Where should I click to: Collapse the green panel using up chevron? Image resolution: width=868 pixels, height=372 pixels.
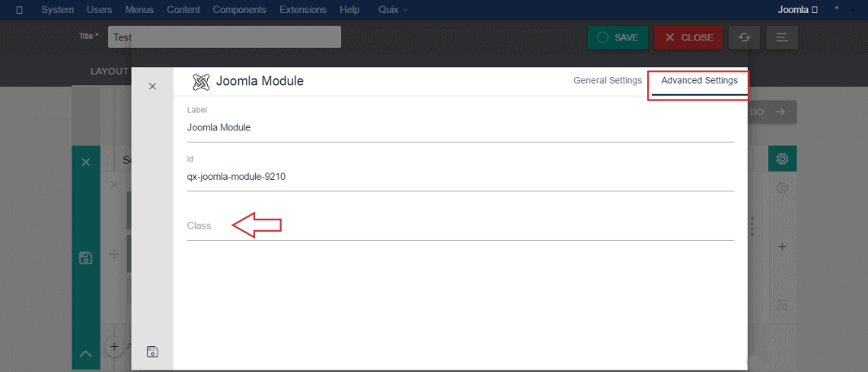86,353
